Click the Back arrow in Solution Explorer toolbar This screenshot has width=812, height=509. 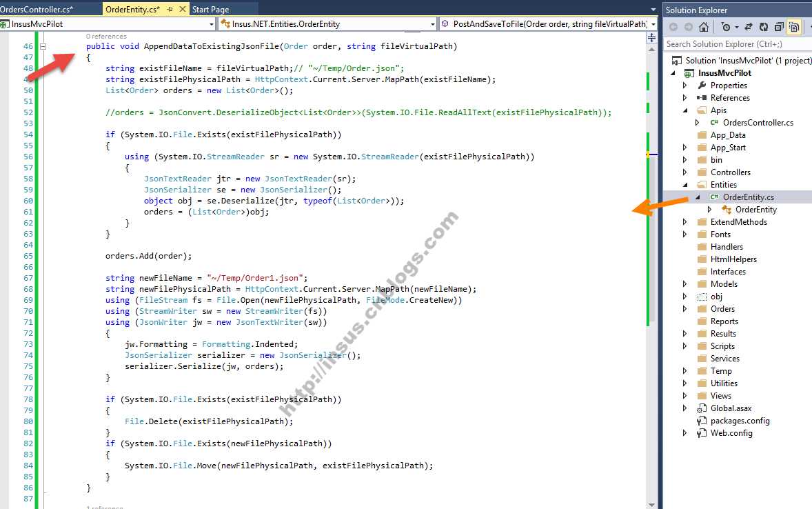point(673,27)
